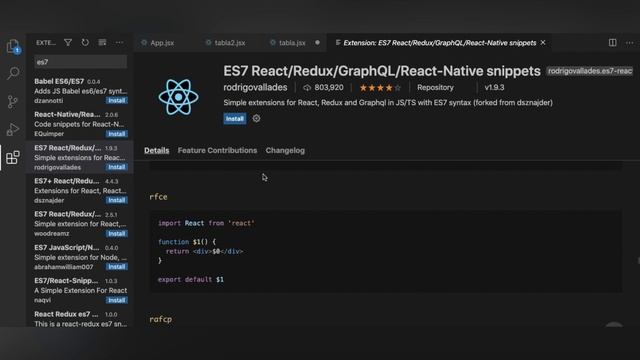The height and width of the screenshot is (360, 640).
Task: Open Extensions panel more actions menu
Action: point(119,42)
